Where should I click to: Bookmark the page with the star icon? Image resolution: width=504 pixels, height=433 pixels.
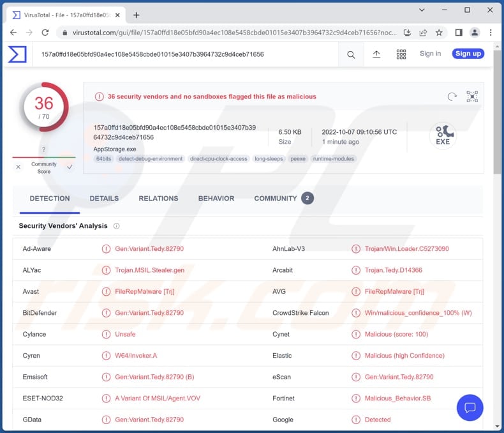tap(439, 33)
